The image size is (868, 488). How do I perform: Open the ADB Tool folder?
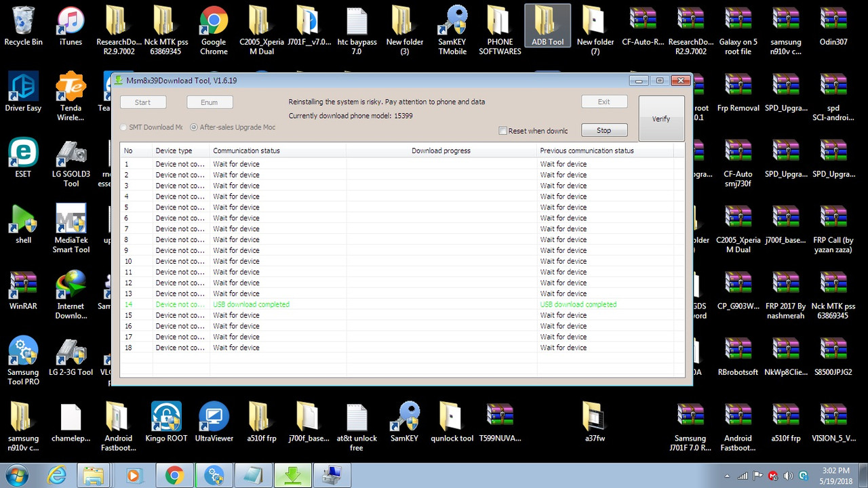(x=547, y=26)
